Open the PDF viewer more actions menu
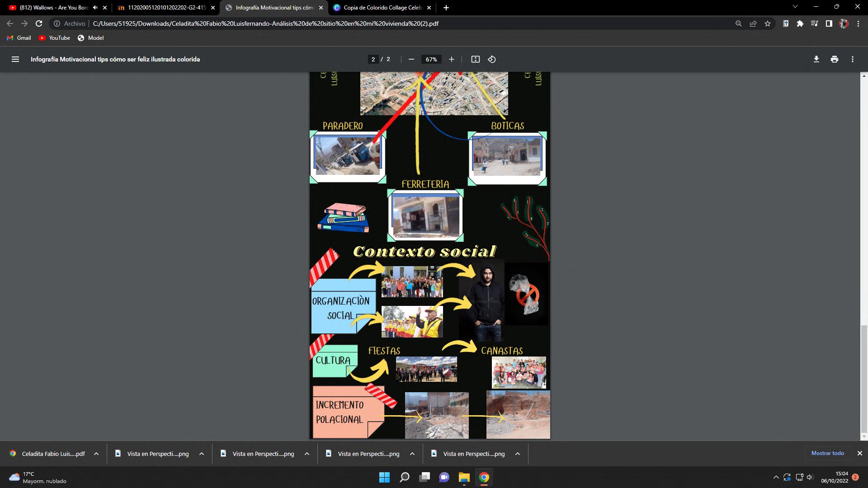The height and width of the screenshot is (488, 868). [852, 59]
